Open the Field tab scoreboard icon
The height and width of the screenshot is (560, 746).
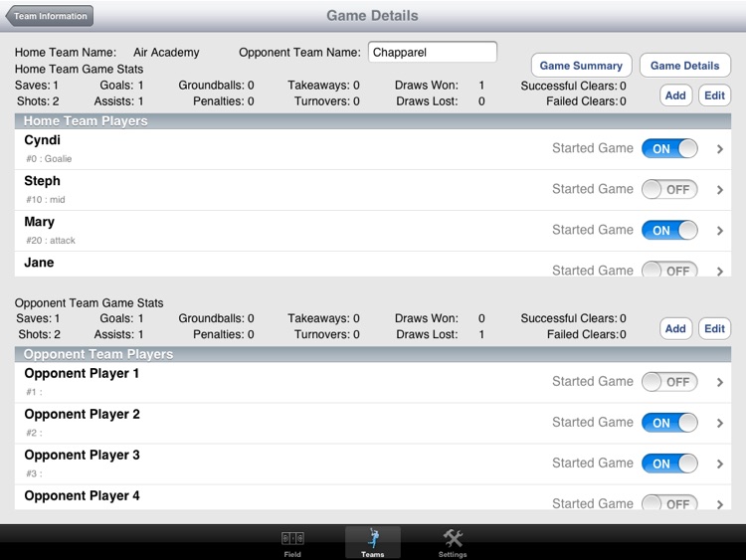point(292,538)
